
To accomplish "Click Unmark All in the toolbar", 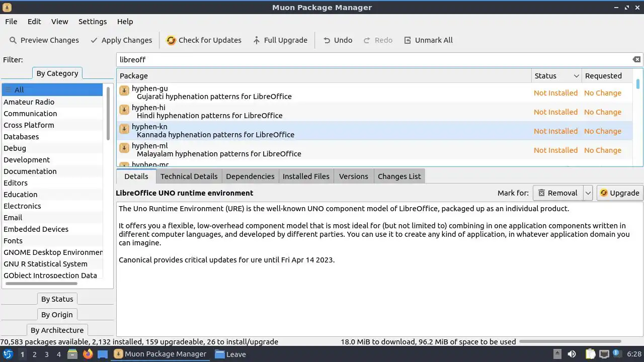I will point(429,40).
